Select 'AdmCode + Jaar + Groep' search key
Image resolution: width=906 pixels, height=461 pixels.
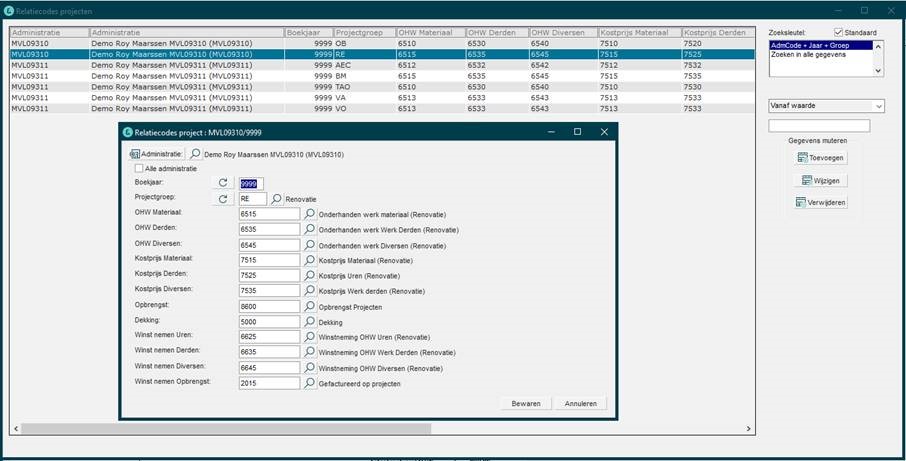(x=808, y=45)
